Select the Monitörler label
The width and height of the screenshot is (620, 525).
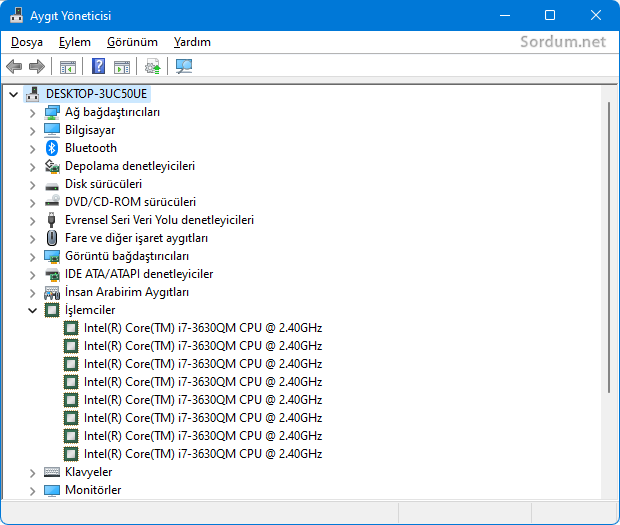point(93,490)
